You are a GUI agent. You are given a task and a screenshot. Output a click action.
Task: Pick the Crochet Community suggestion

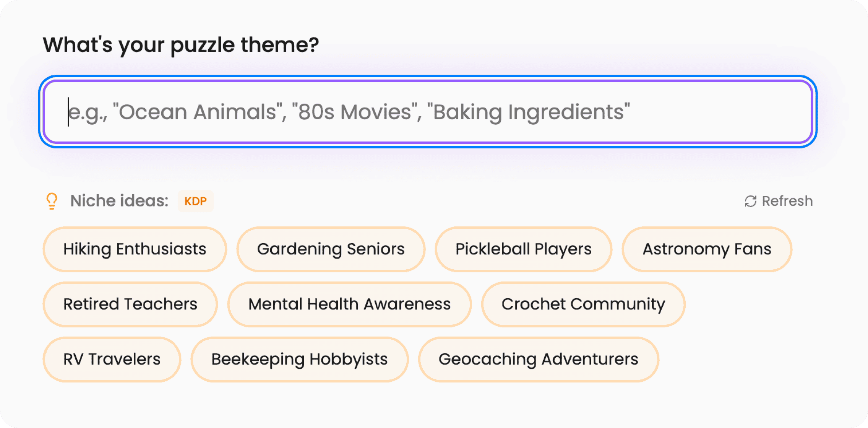coord(583,304)
